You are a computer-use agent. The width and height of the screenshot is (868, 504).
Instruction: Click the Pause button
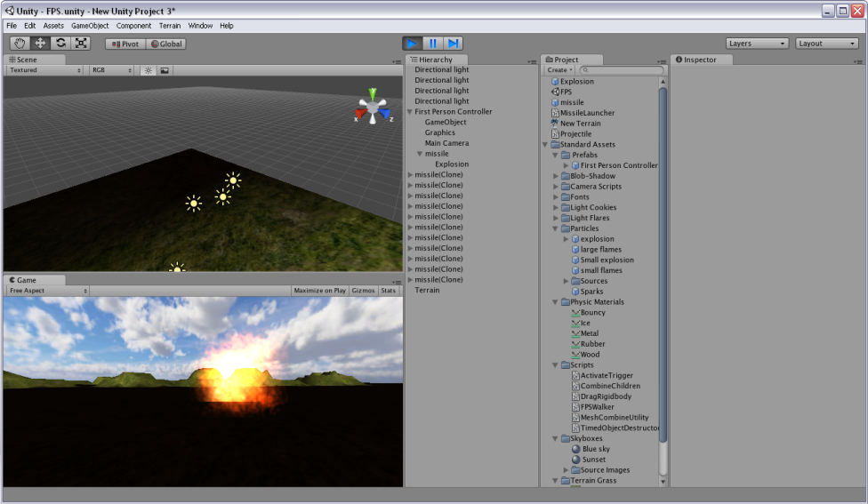pos(432,44)
